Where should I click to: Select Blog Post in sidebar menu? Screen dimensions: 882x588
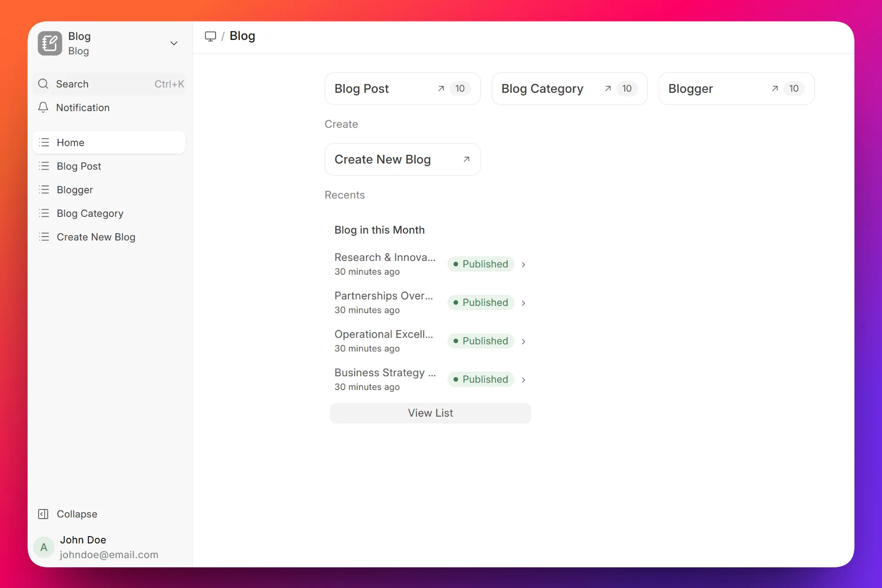[x=79, y=166]
